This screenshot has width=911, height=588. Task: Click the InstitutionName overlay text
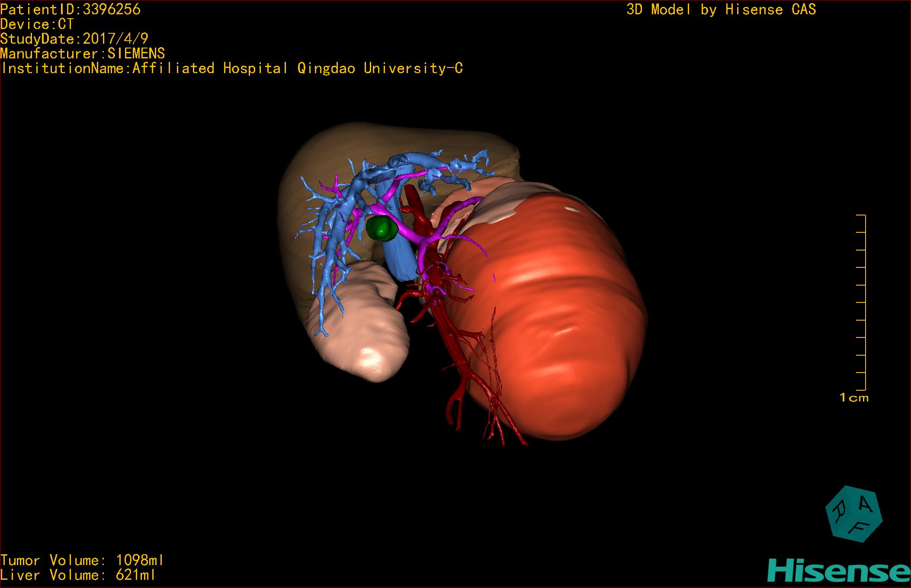coord(231,68)
